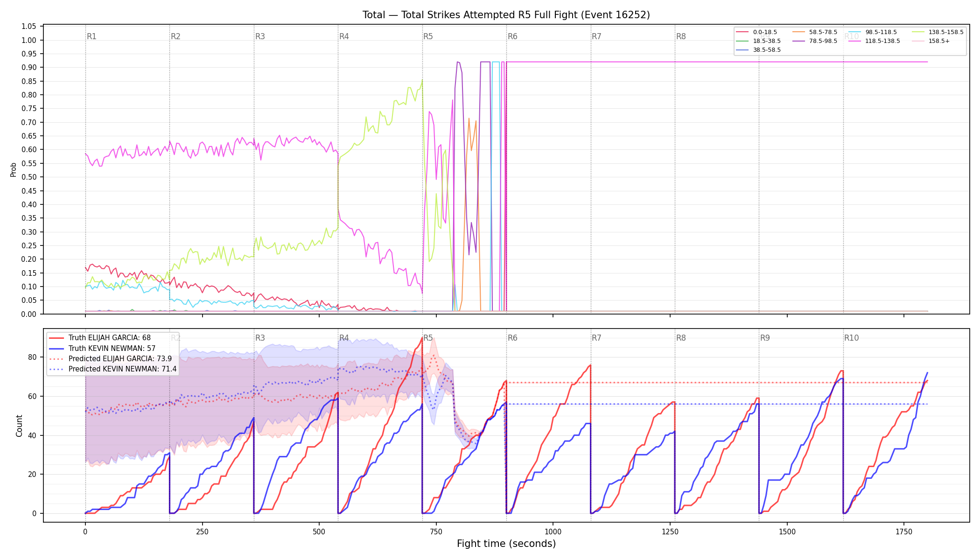
Task: Click the R4 round marker in probability chart
Action: pos(344,36)
